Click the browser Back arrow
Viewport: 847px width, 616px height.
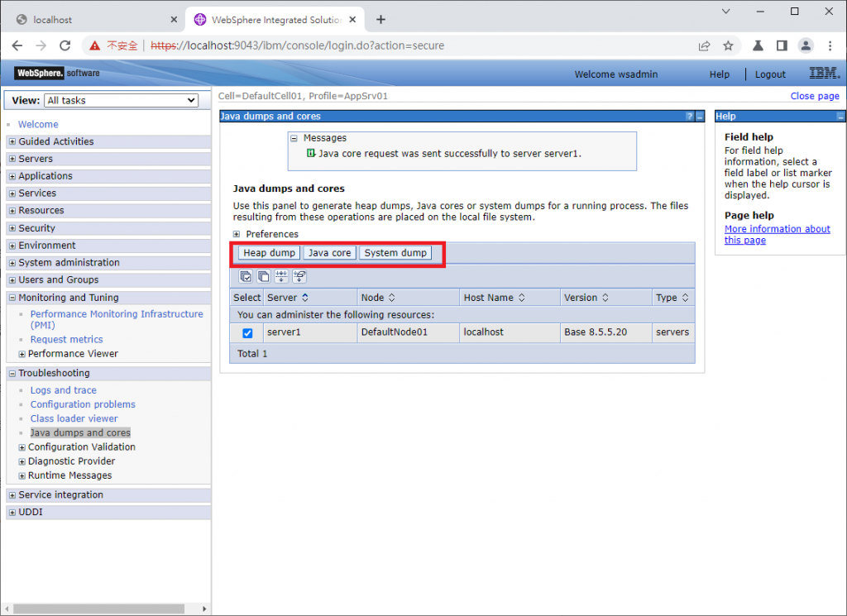click(x=17, y=45)
